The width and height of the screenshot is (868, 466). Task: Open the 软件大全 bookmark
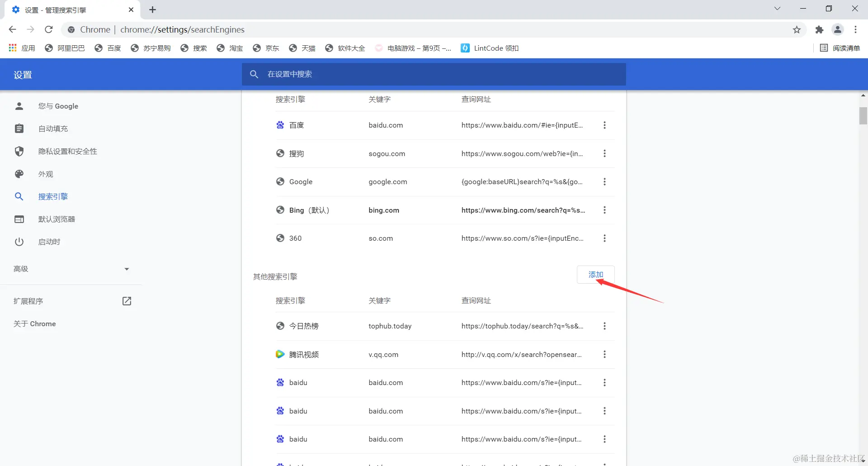coord(345,48)
